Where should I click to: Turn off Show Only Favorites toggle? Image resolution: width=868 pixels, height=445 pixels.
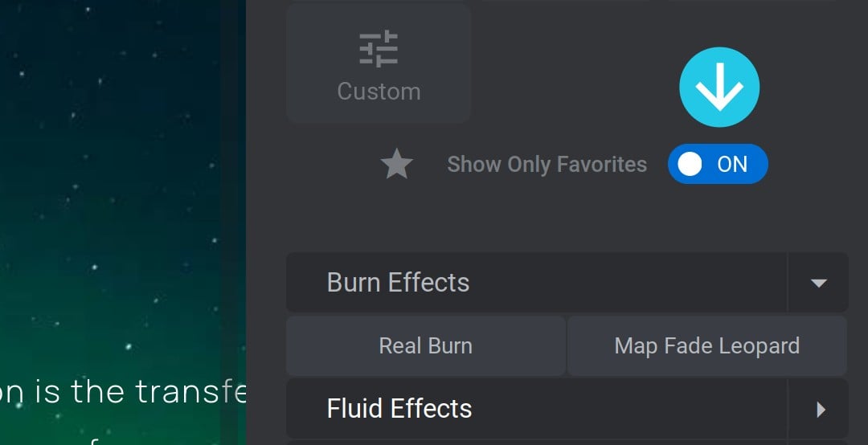coord(718,165)
